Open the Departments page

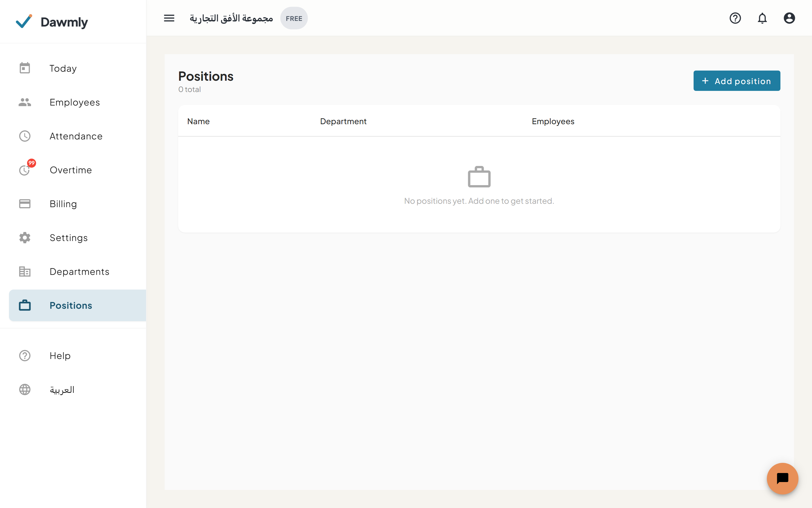[x=78, y=271]
